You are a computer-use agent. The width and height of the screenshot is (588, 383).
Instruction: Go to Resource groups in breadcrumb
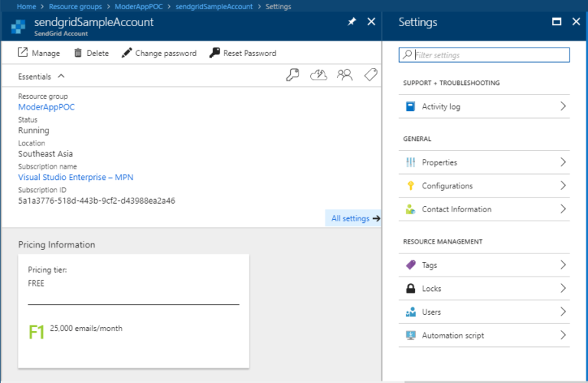(75, 6)
